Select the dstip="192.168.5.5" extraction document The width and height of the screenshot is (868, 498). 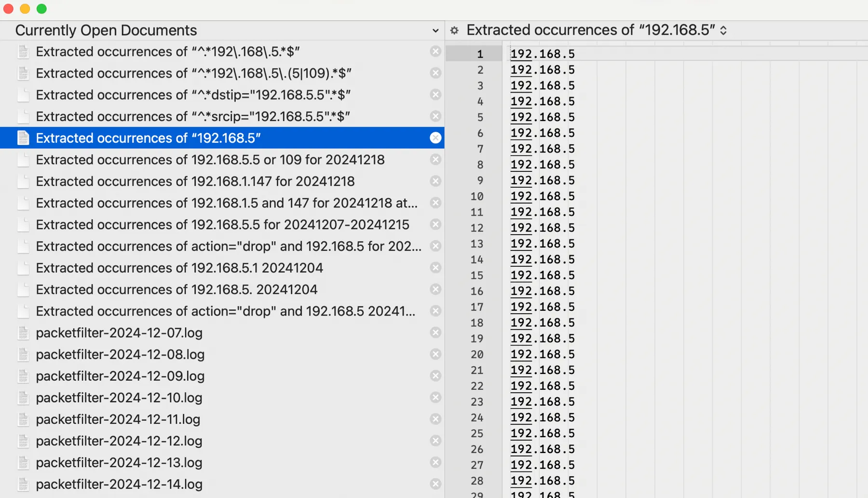(193, 95)
